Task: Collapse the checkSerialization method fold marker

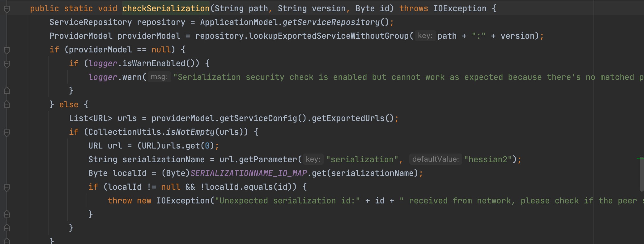Action: pos(7,9)
